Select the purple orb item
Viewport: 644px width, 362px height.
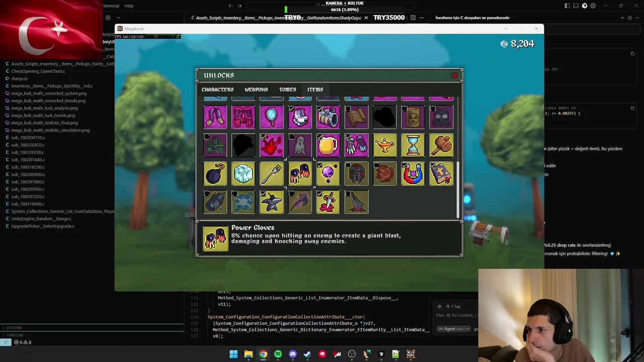click(x=328, y=173)
